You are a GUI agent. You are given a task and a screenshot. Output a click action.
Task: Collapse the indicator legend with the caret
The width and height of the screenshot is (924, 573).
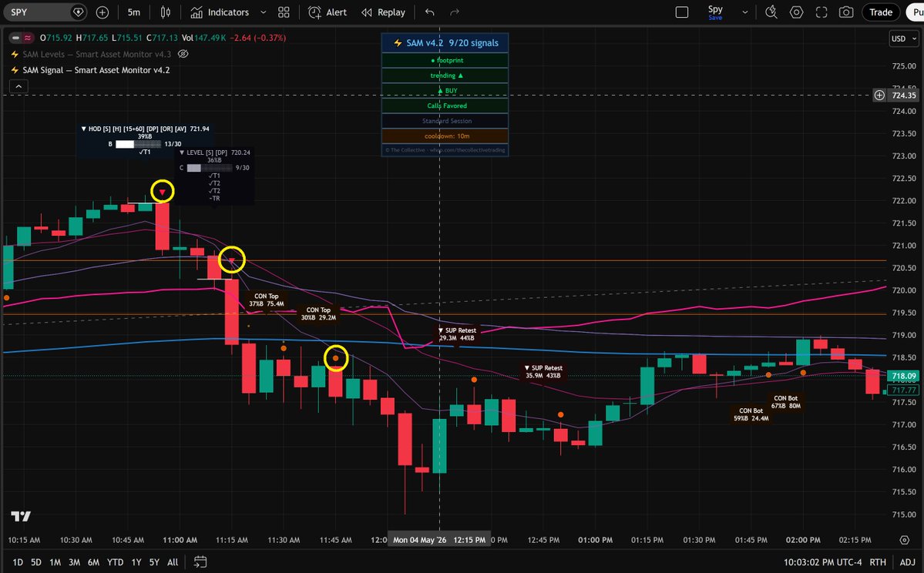tap(18, 86)
